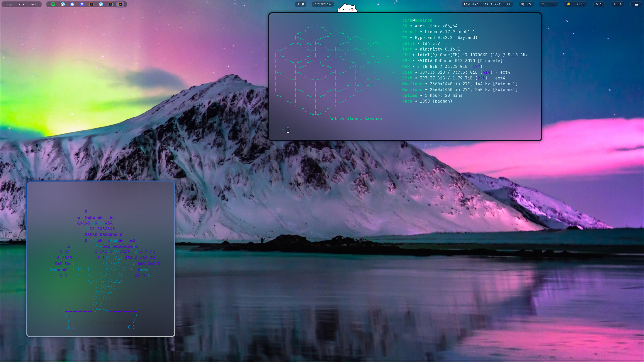The height and width of the screenshot is (362, 644).
Task: Click the bongo cat on the bar
Action: [347, 8]
